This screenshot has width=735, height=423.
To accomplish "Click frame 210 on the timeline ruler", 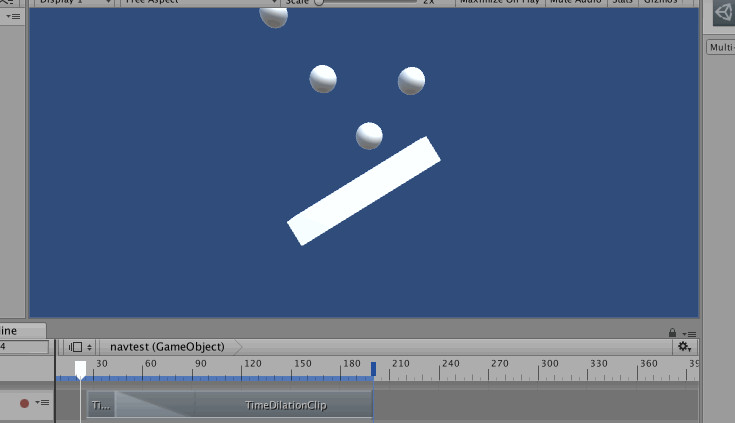I will click(401, 363).
